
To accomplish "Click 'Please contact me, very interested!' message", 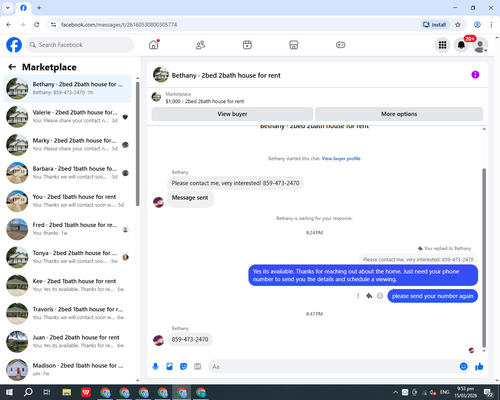I will tap(235, 183).
